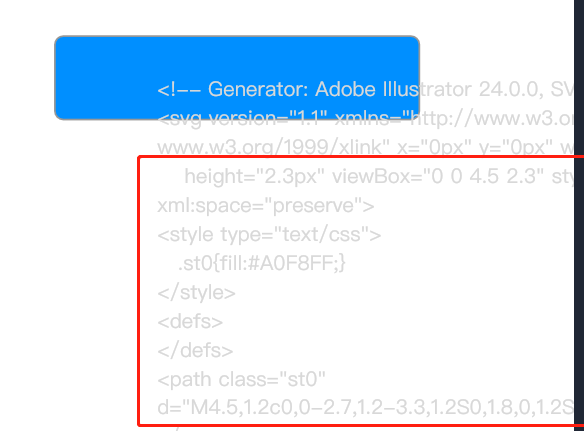Click the 24.0.0 version number text

coord(511,89)
